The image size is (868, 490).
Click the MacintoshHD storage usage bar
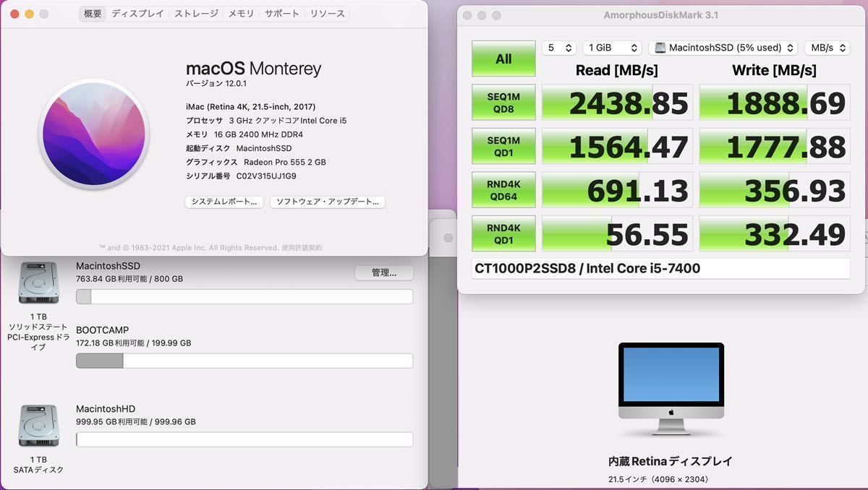pos(244,439)
